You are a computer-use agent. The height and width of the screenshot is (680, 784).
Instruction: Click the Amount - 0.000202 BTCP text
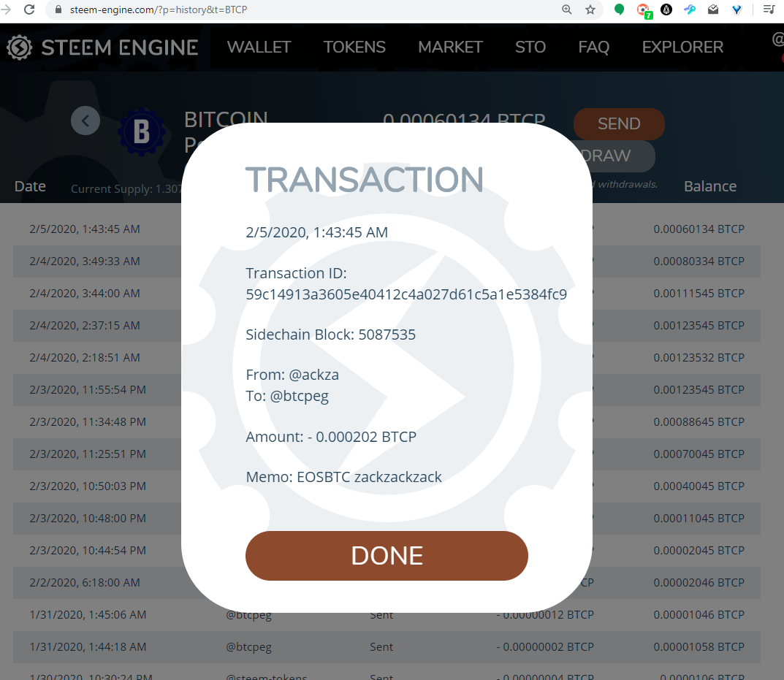pyautogui.click(x=331, y=437)
